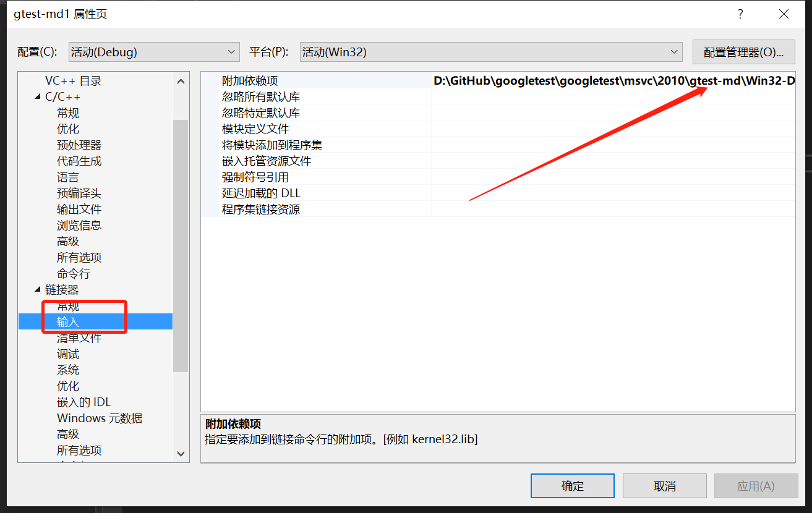Select 预处理器 under C/C++
812x513 pixels.
click(79, 145)
